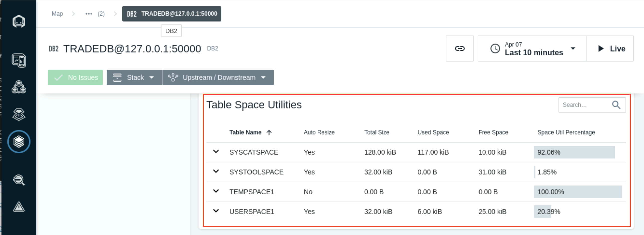Sort by Auto Resize column
This screenshot has height=235, width=644.
tap(319, 132)
